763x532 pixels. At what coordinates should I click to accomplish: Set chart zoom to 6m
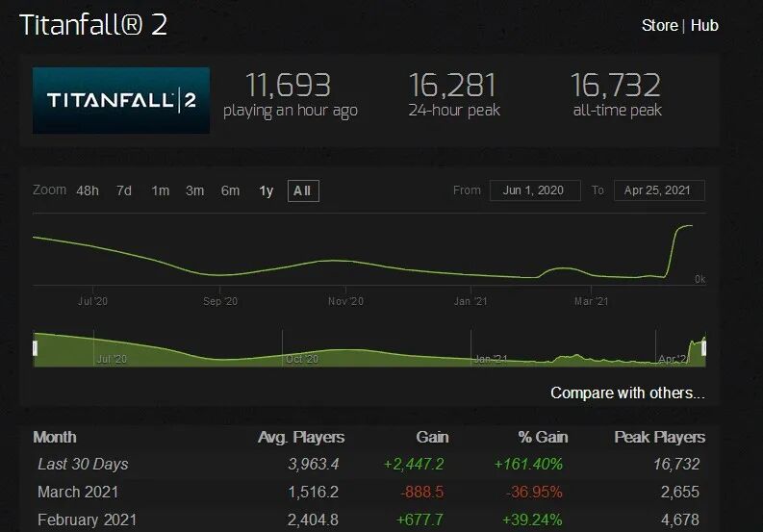click(230, 190)
